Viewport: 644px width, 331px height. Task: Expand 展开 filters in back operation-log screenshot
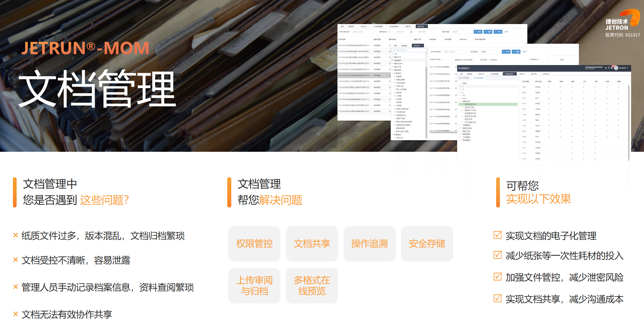507,32
